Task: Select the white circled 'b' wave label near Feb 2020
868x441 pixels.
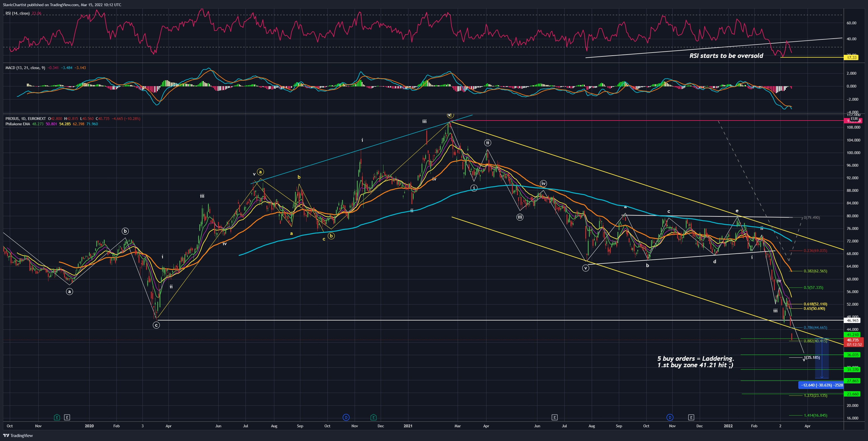Action: pos(125,231)
